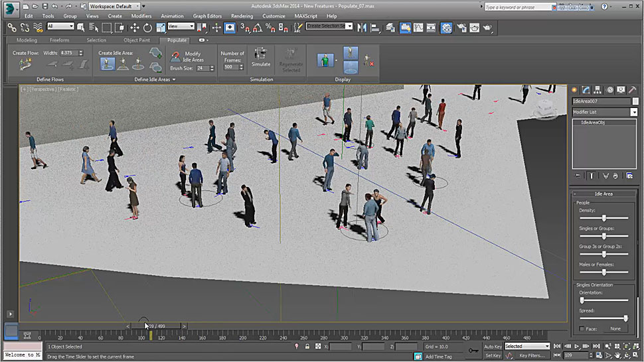Open the Utilities hammer panel icon
The image size is (644, 362).
click(631, 90)
